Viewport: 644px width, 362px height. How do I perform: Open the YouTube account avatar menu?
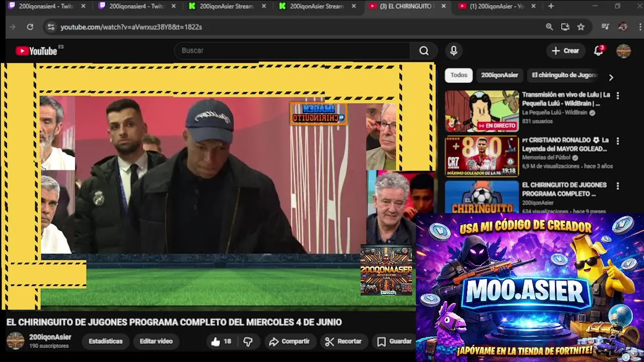pos(623,51)
